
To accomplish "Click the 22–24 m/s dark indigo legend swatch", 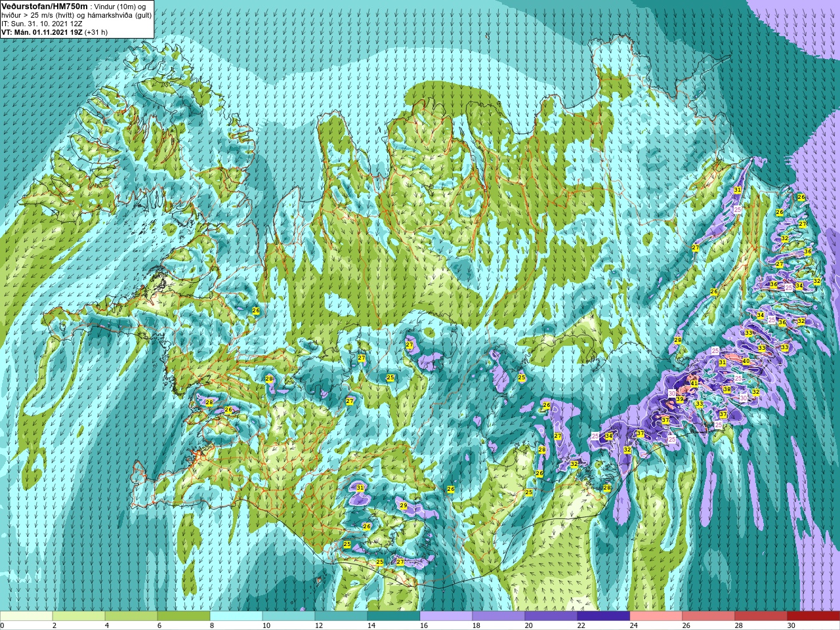I will click(604, 616).
